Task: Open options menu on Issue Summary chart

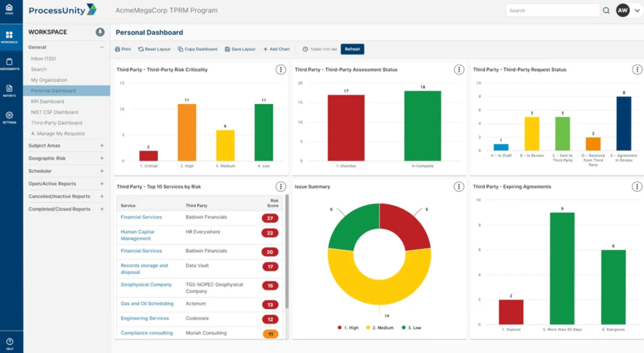Action: [459, 186]
